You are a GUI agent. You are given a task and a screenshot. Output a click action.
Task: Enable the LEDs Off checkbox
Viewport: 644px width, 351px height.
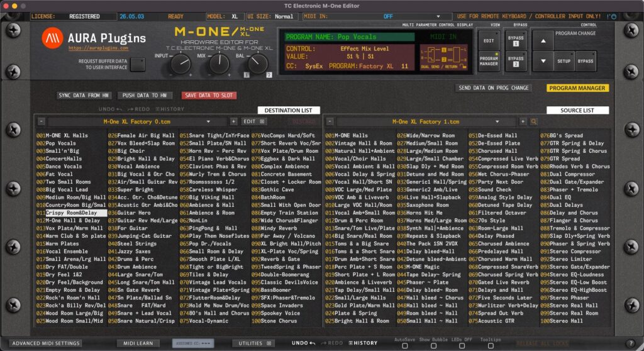pyautogui.click(x=462, y=346)
